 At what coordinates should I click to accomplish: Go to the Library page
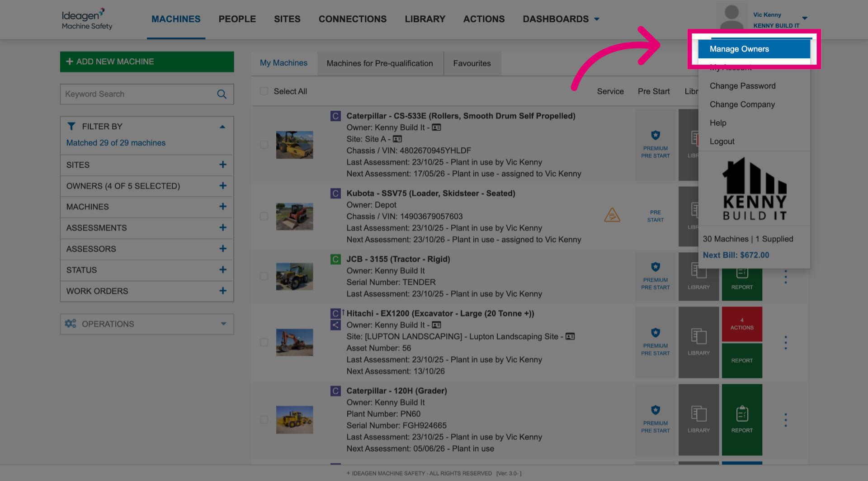click(425, 19)
